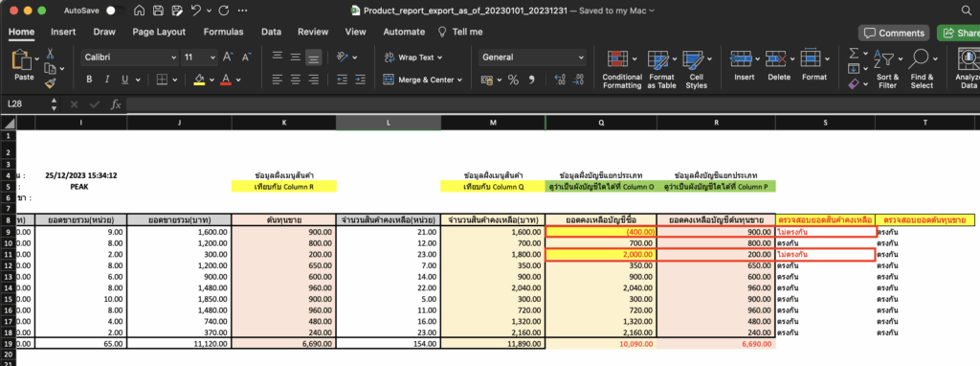Click the Increase Font Size icon
Viewport: 980px width, 366px height.
click(228, 57)
